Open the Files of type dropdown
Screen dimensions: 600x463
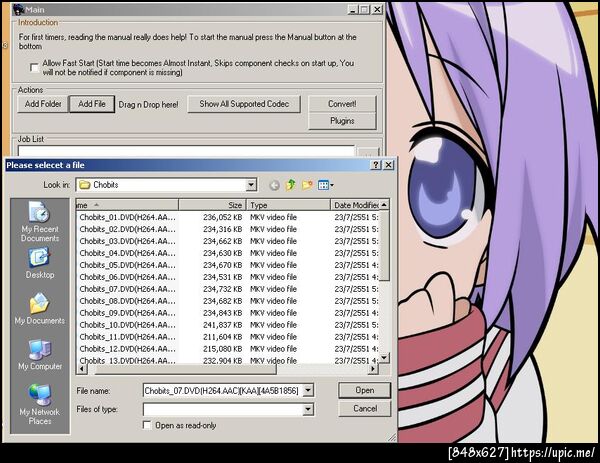[x=308, y=409]
